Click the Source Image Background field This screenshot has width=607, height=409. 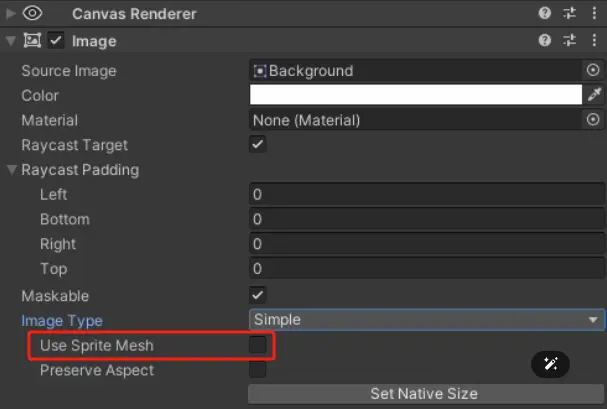pyautogui.click(x=416, y=71)
